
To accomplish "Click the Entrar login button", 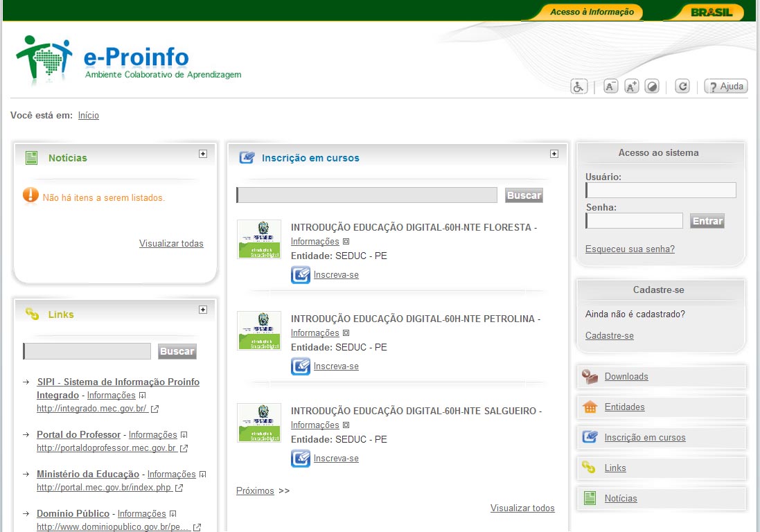I will pos(707,221).
